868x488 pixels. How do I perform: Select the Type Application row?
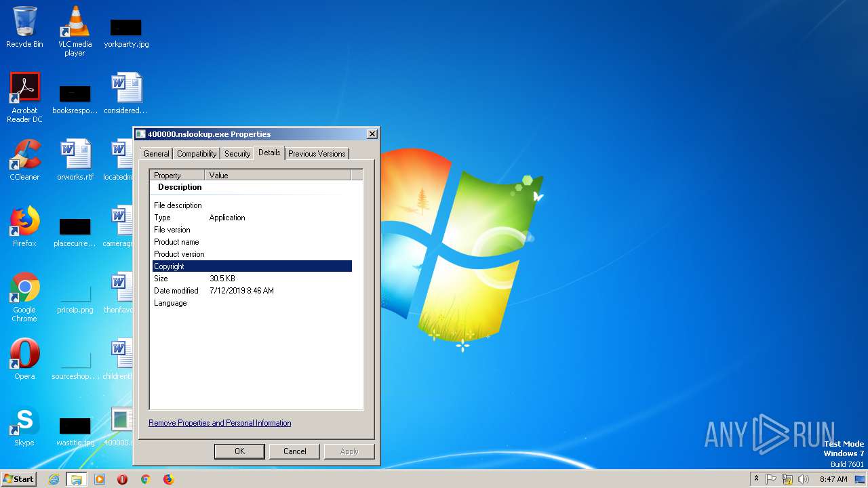point(252,218)
